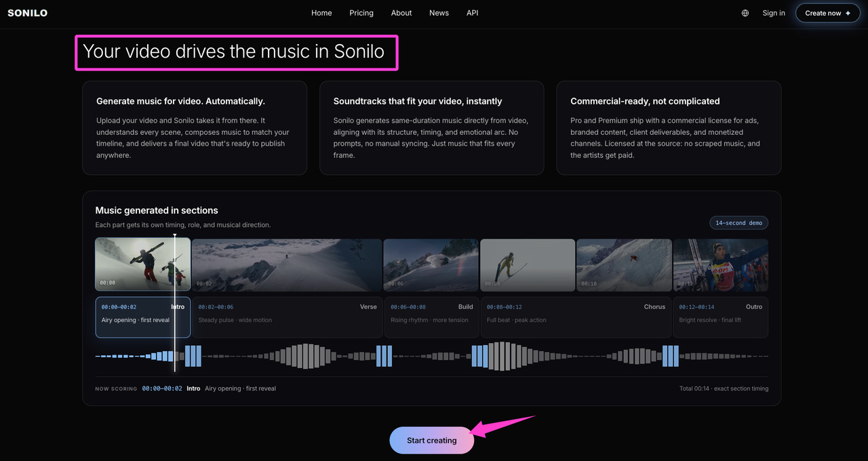Image resolution: width=868 pixels, height=461 pixels.
Task: Select the Outro section card
Action: click(x=721, y=317)
